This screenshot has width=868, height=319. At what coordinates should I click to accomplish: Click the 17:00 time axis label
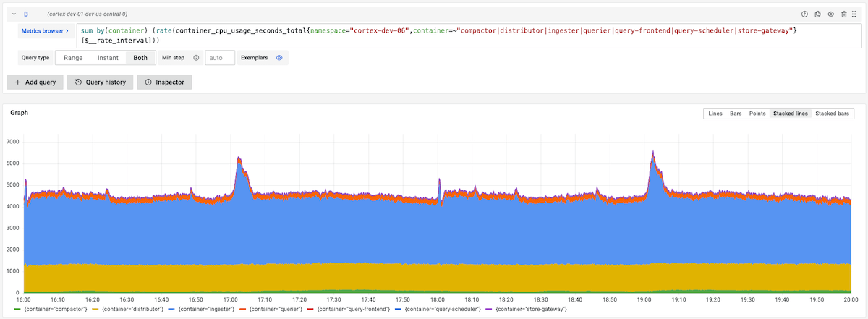[231, 299]
